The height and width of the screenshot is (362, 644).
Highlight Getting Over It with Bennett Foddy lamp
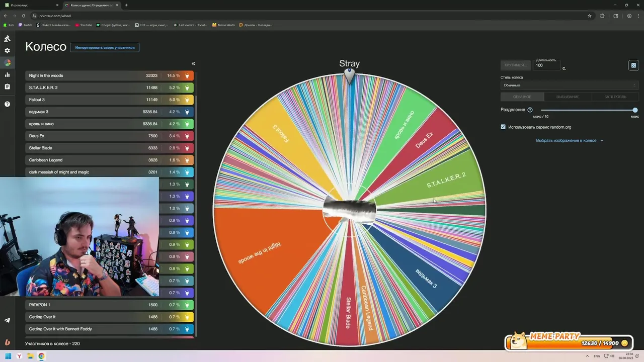tap(187, 329)
